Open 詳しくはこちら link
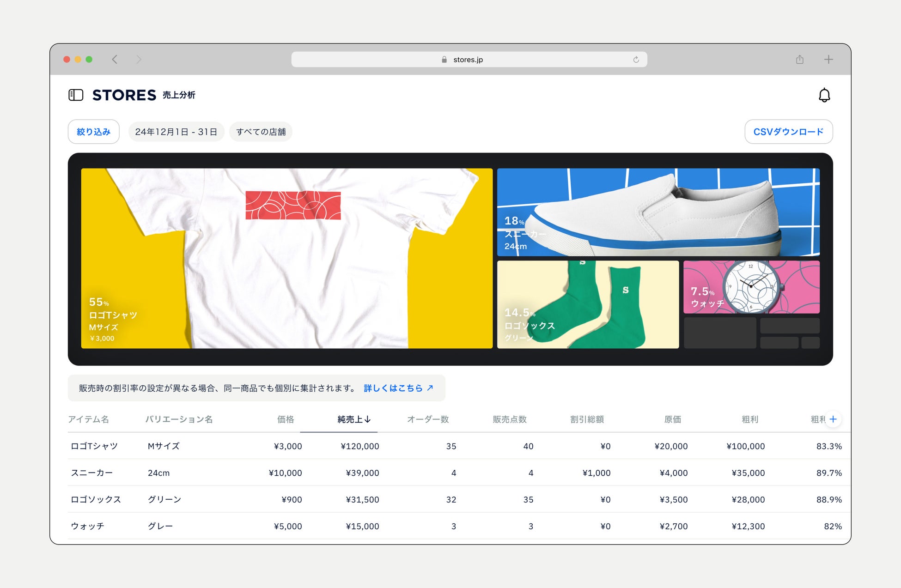 (x=398, y=388)
